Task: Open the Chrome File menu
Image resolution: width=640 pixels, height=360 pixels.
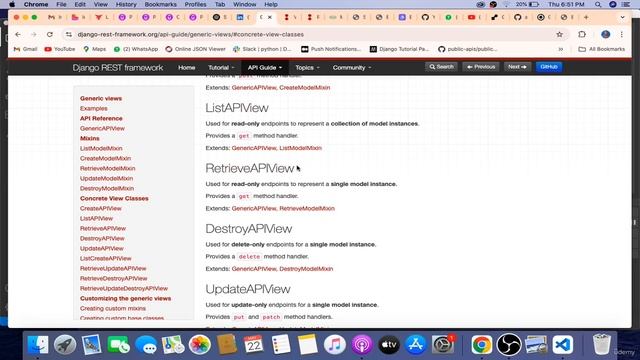Action: point(61,4)
